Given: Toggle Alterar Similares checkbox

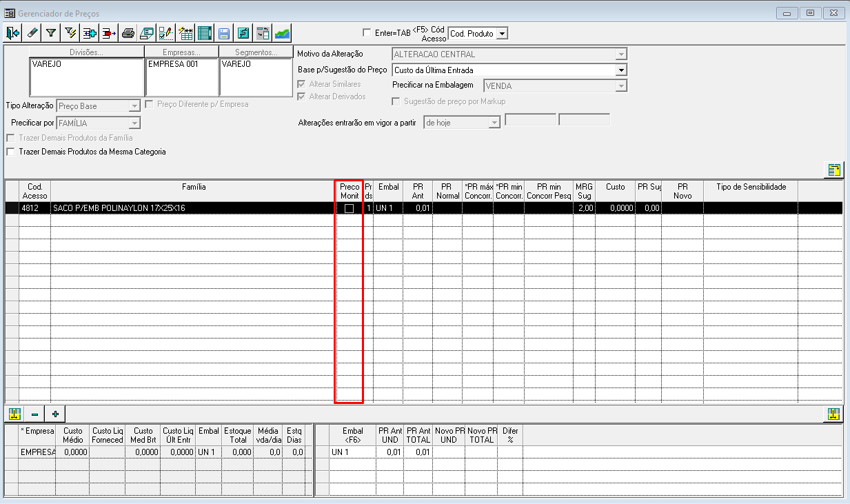Looking at the screenshot, I should (301, 84).
